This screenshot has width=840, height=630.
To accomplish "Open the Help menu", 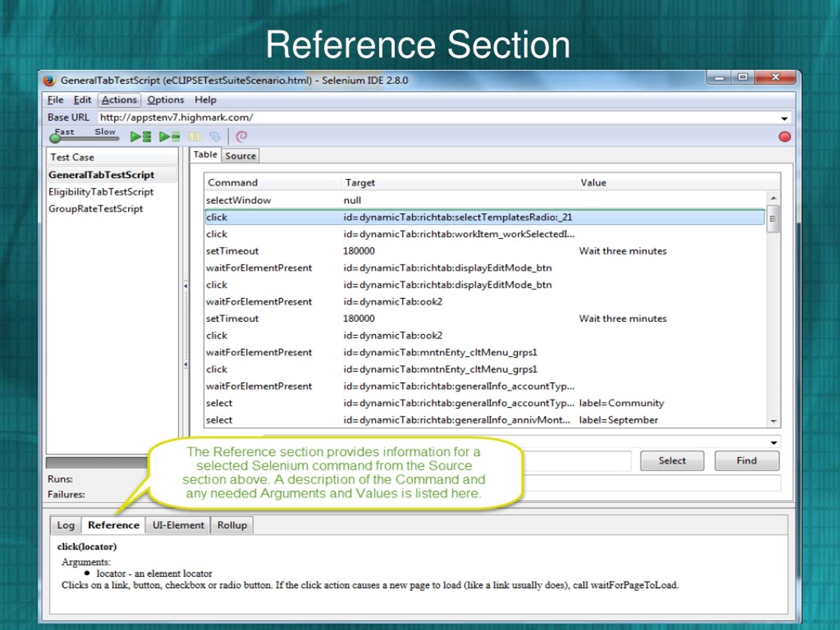I will tap(205, 100).
